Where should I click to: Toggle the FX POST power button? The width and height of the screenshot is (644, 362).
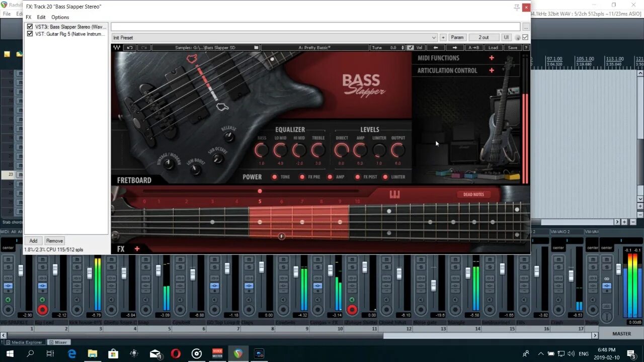[358, 177]
